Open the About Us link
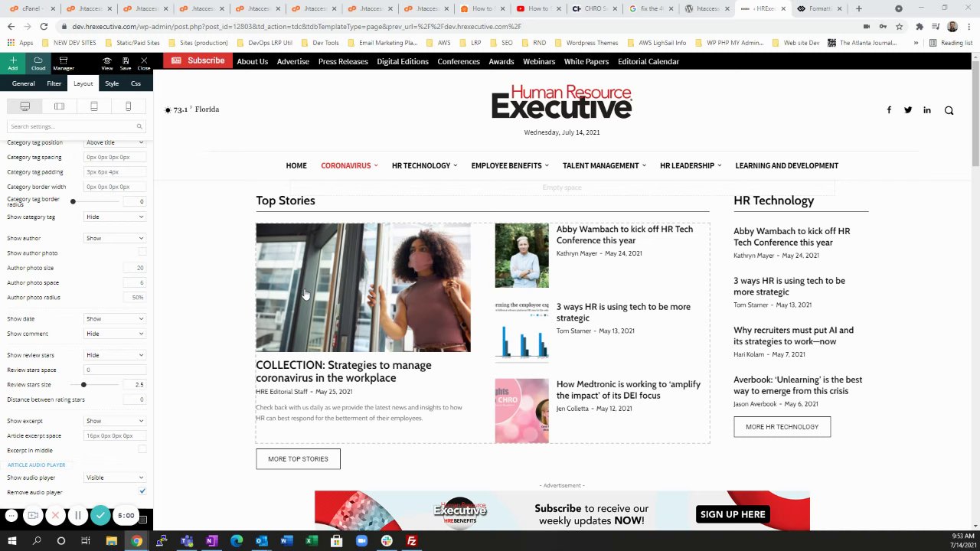This screenshot has height=551, width=980. (253, 61)
